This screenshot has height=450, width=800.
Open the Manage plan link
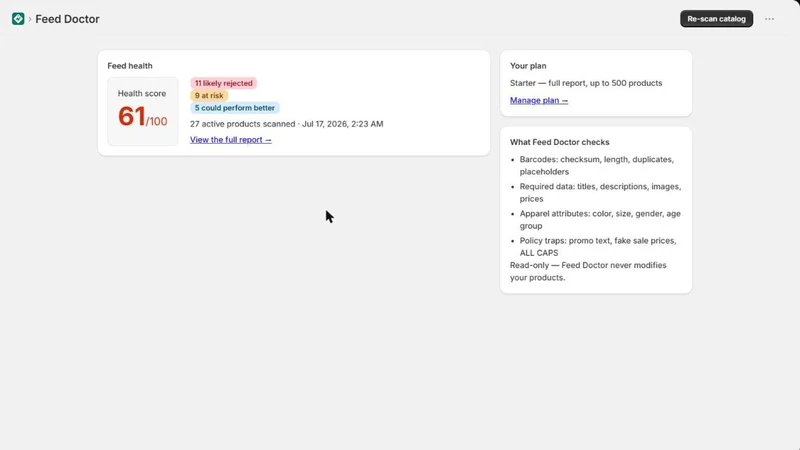pos(539,101)
